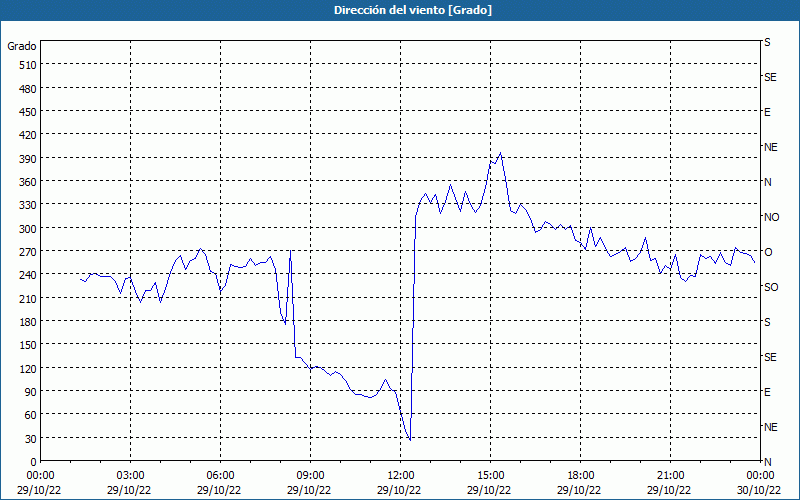Click the 29/10/22 date under 18:00
This screenshot has height=500, width=800.
click(x=581, y=490)
